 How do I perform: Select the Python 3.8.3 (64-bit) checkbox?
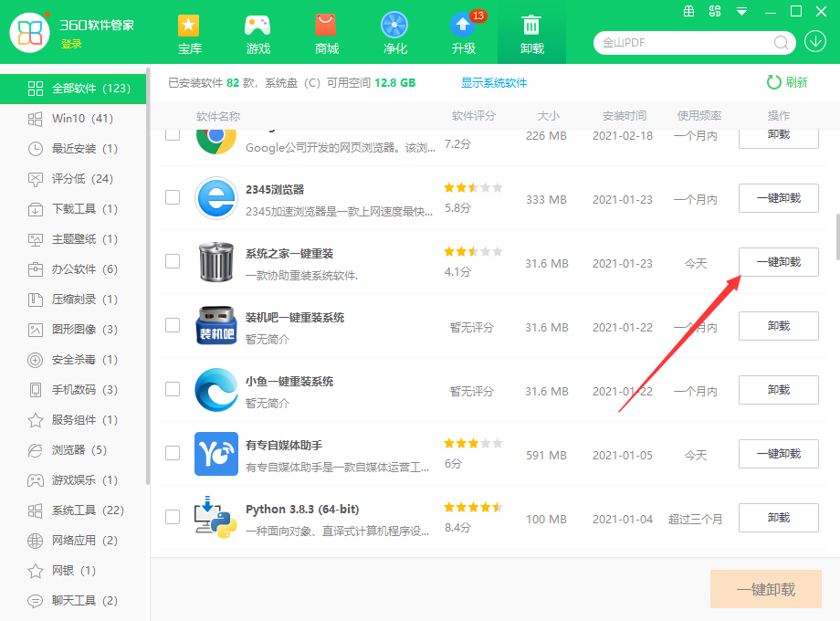tap(173, 517)
